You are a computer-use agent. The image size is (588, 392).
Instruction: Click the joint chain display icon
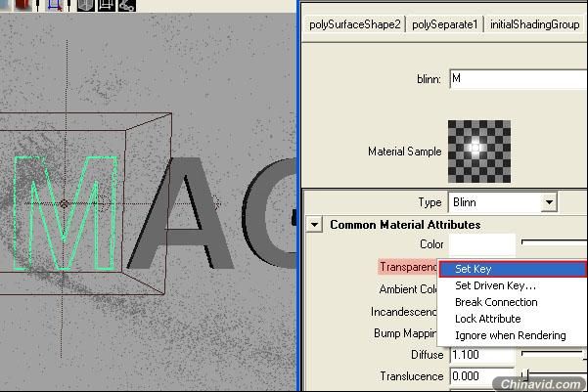click(127, 5)
